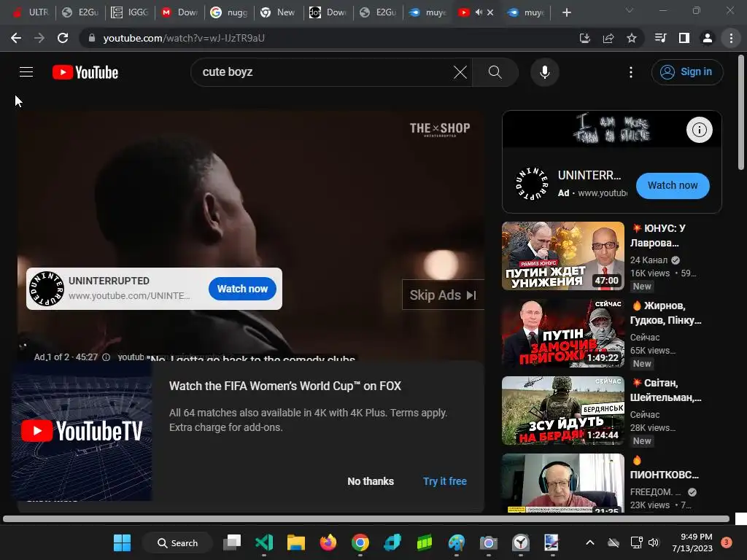Open File Explorer from taskbar
Image resolution: width=747 pixels, height=560 pixels.
(296, 542)
